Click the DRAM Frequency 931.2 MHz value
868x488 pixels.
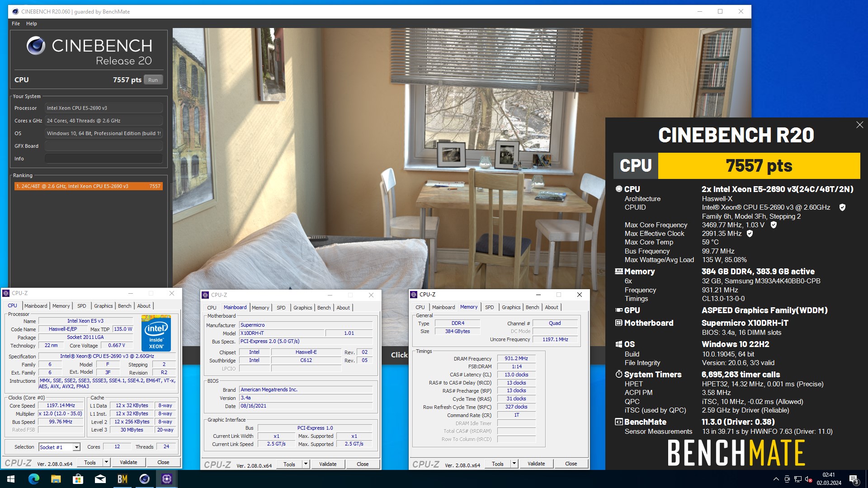tap(516, 358)
